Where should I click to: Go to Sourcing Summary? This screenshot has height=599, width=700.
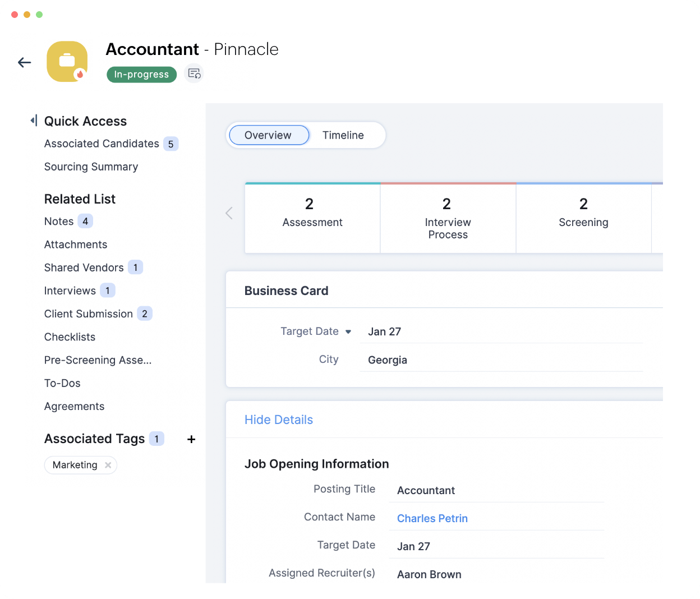coord(91,167)
